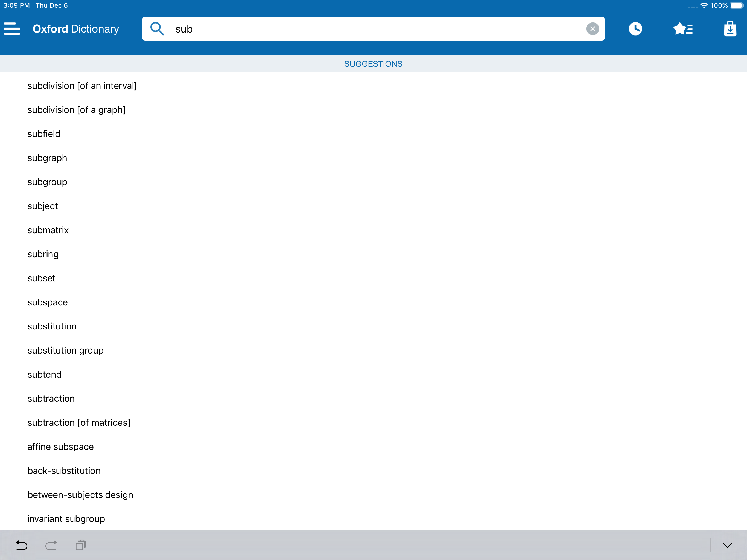Viewport: 747px width, 560px height.
Task: Click the search magnifier icon
Action: tap(157, 29)
